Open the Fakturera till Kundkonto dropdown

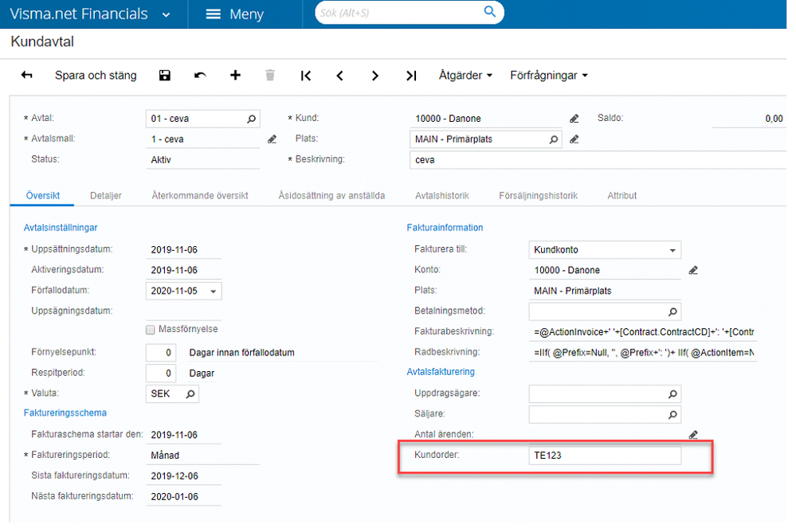672,250
